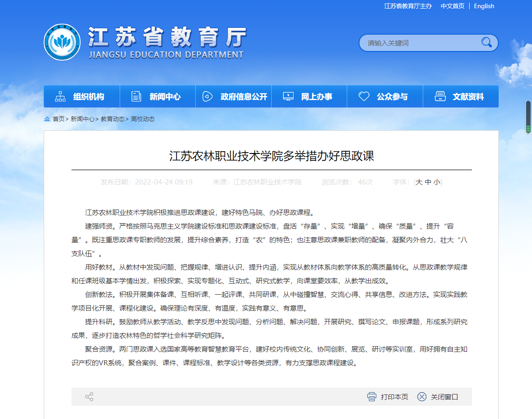The image size is (532, 419).
Task: Select small font size 小
Action: 436,182
